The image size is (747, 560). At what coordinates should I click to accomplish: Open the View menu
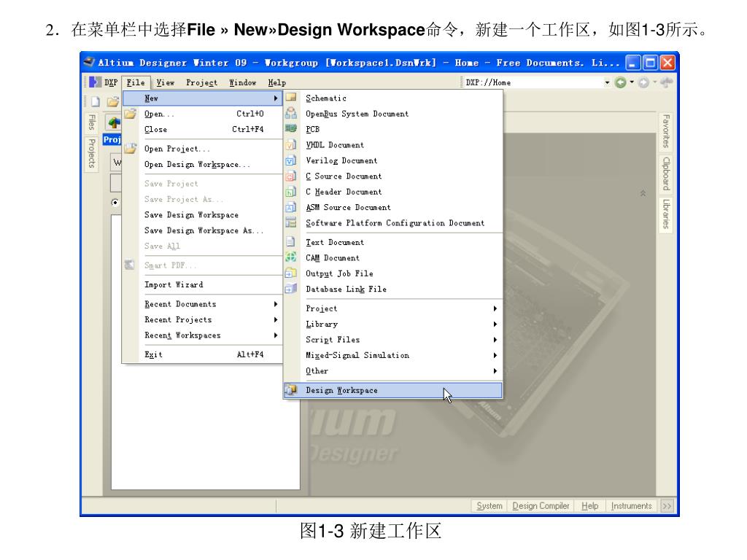tap(166, 82)
